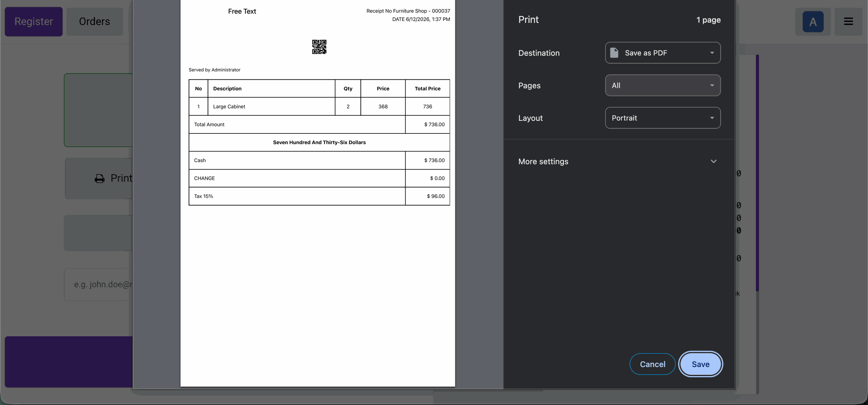Viewport: 868px width, 405px height.
Task: Click the PDF file icon in Destination
Action: pyautogui.click(x=614, y=53)
